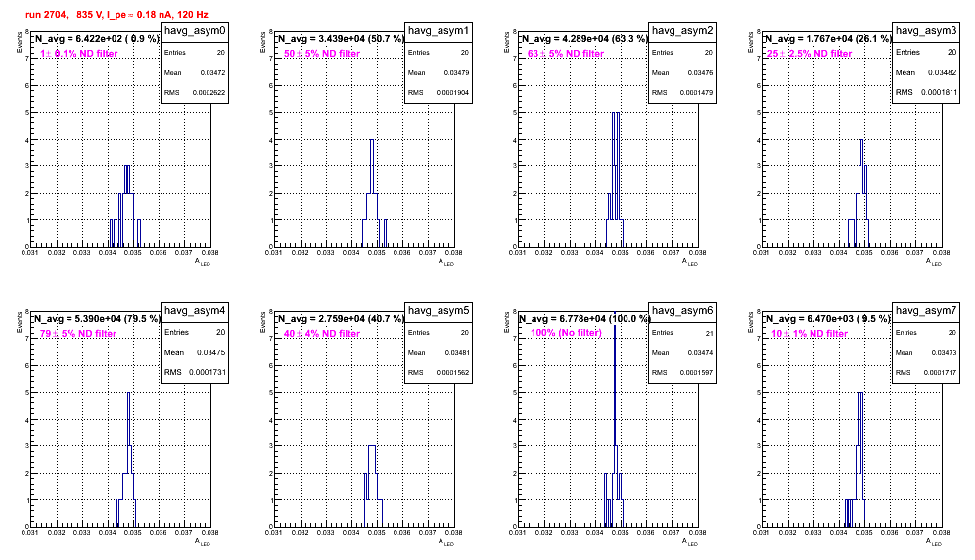
Task: Click the 40± 4% ND filter label
Action: (322, 334)
